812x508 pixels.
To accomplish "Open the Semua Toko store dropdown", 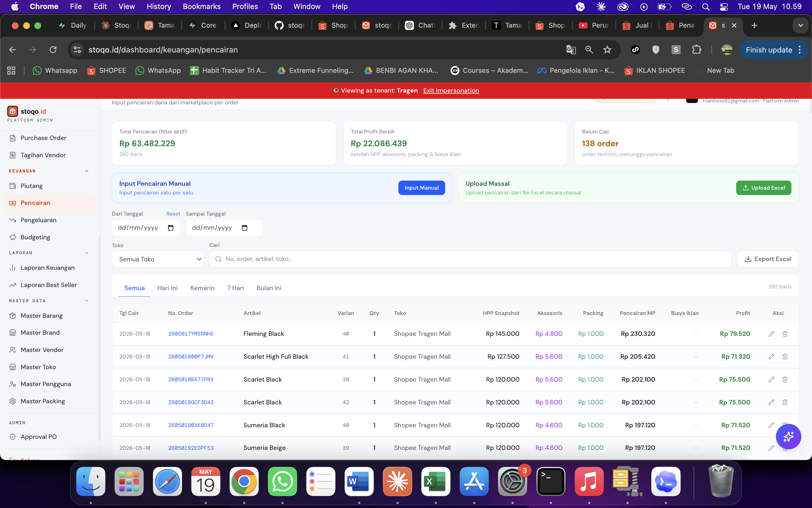I will [x=158, y=259].
